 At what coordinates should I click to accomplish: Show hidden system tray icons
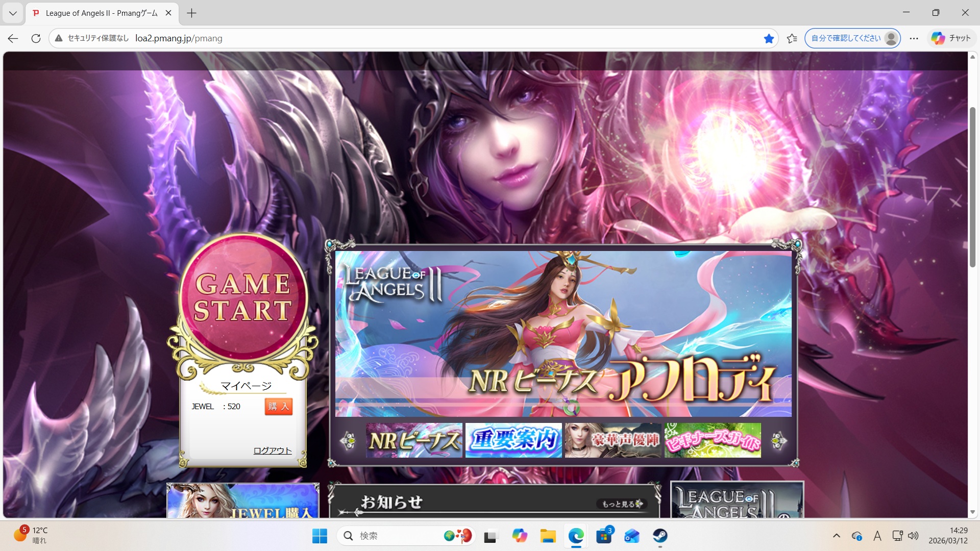[836, 536]
